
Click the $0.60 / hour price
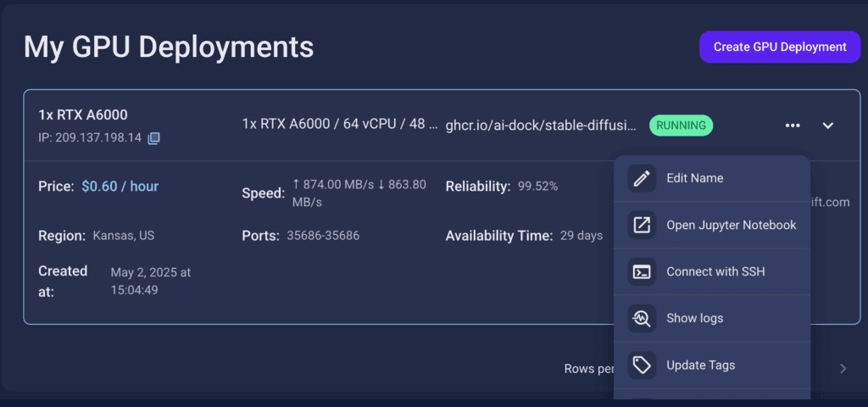[120, 187]
